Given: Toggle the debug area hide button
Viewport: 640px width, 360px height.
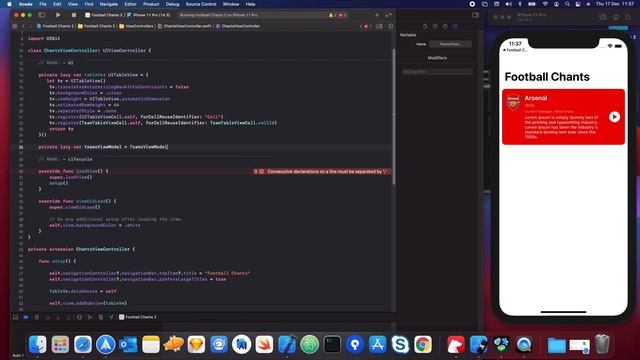Looking at the screenshot, I should click(16, 317).
